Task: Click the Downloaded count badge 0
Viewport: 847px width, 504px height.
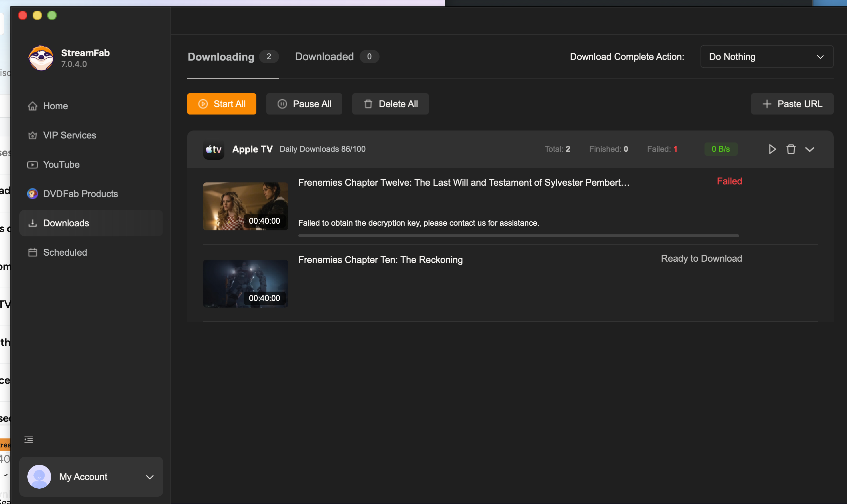Action: (x=369, y=56)
